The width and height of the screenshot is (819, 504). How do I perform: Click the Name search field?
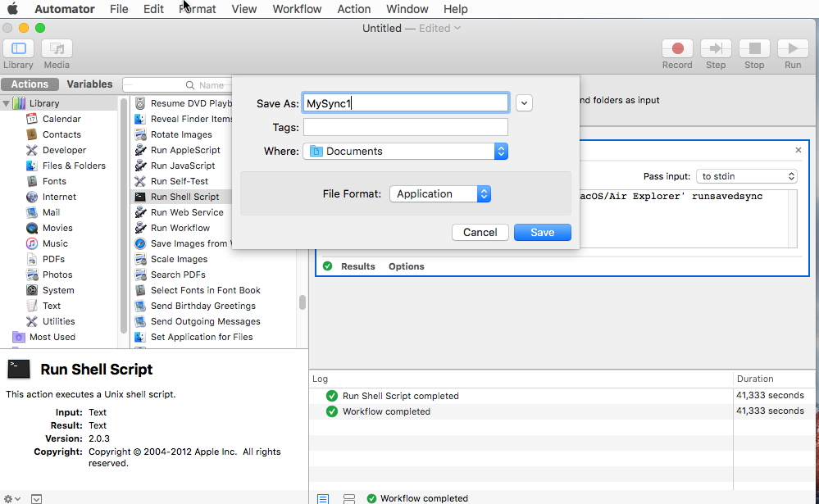point(176,84)
